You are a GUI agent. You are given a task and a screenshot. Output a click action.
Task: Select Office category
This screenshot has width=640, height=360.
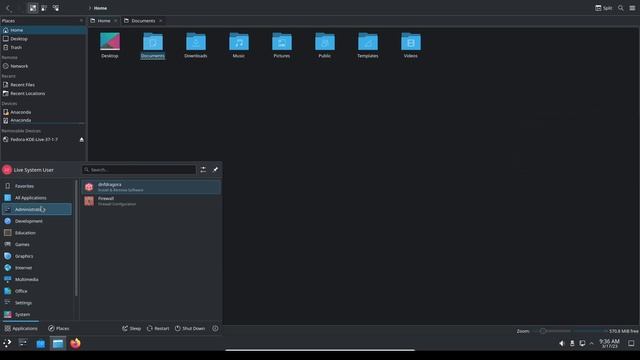tap(37, 291)
